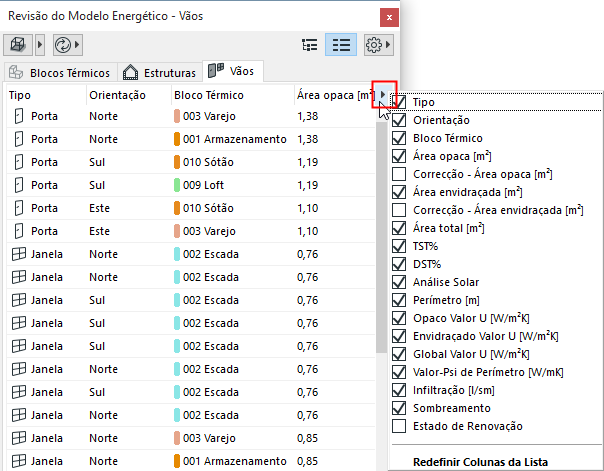Toggle the Área opaca [m²] checkbox
Image resolution: width=604 pixels, height=471 pixels.
[399, 156]
